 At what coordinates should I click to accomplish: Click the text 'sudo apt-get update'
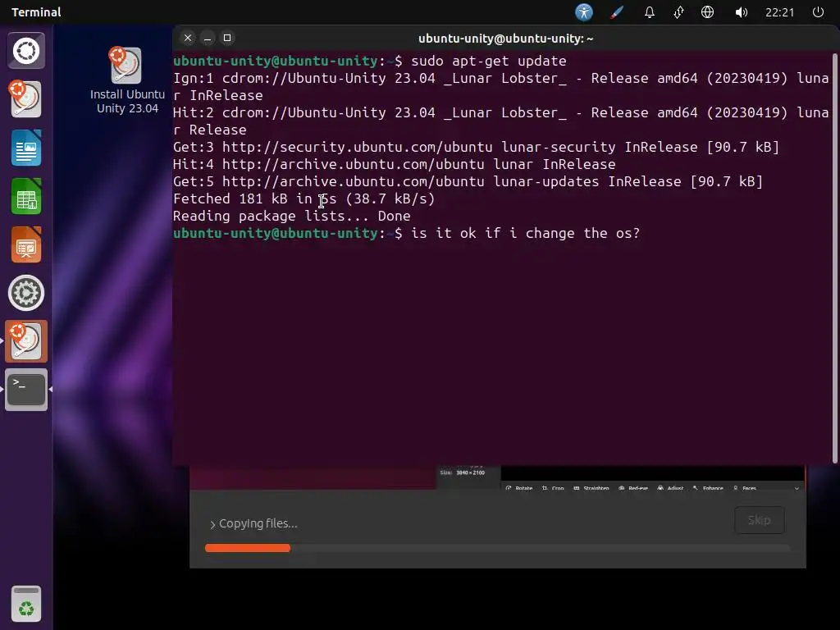tap(489, 61)
